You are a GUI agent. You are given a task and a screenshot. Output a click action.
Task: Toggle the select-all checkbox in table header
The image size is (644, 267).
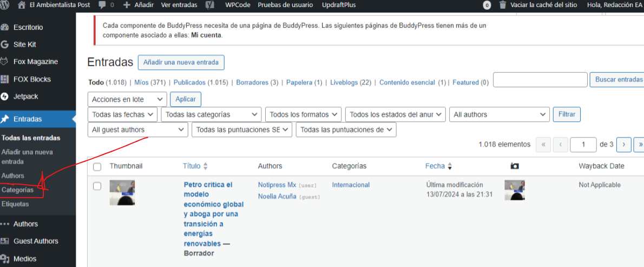click(97, 167)
